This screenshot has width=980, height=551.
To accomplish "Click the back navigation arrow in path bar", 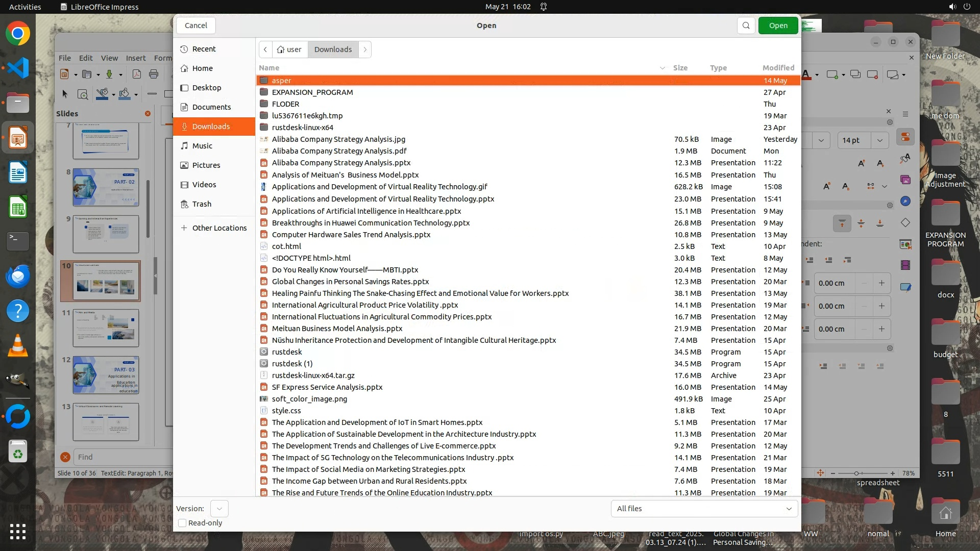I will pyautogui.click(x=265, y=49).
